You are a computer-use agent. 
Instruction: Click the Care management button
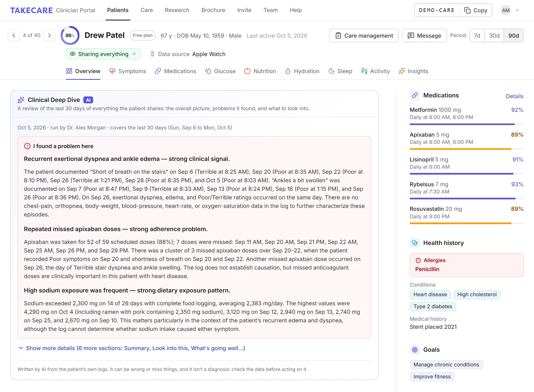click(364, 35)
